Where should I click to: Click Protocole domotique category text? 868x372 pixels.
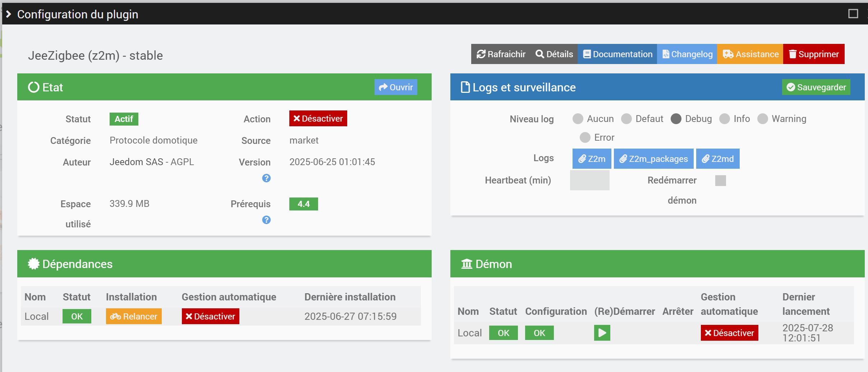153,140
